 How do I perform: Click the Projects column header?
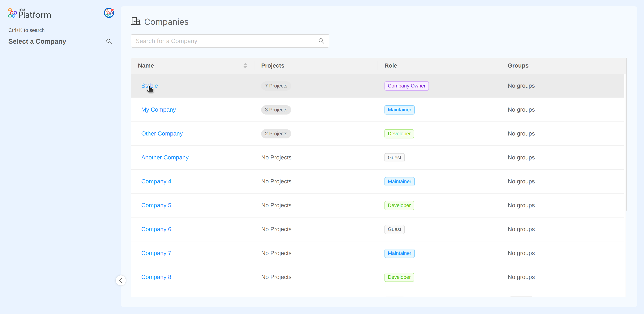tap(273, 66)
